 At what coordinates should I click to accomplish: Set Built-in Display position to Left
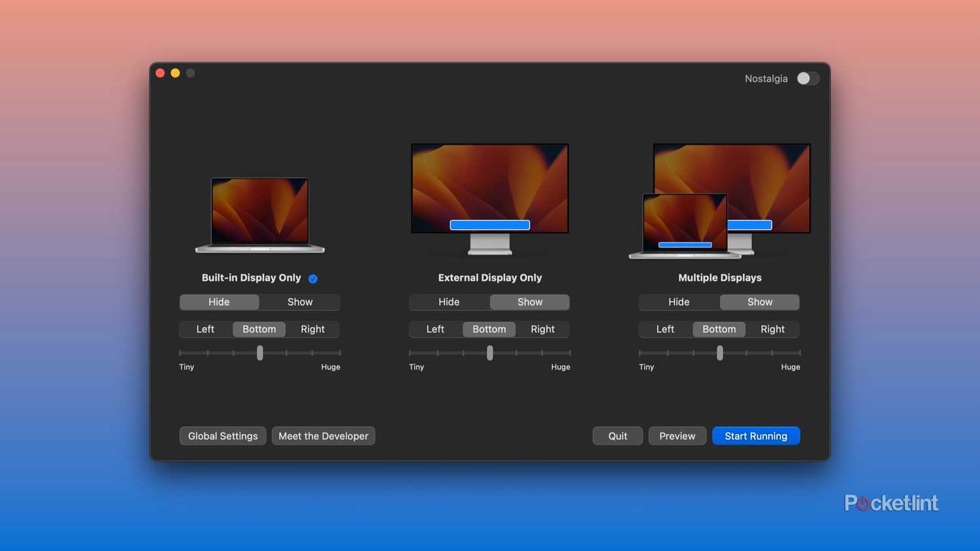(x=205, y=329)
